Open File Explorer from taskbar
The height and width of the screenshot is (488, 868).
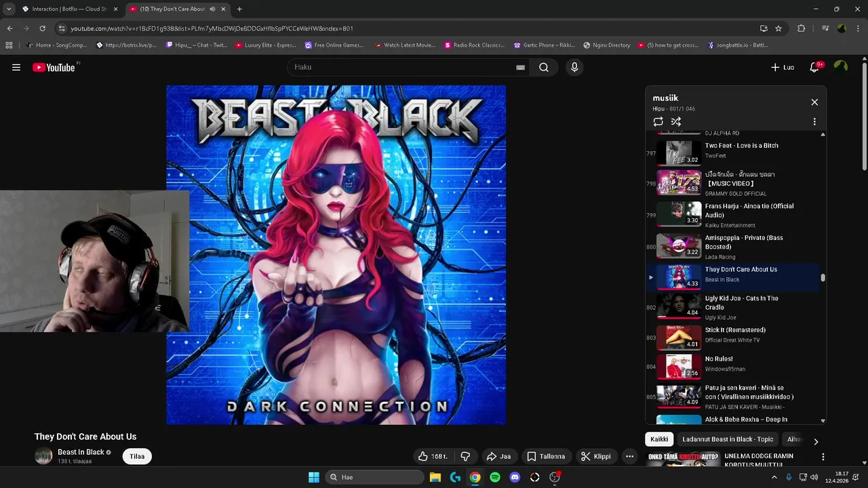pyautogui.click(x=435, y=477)
